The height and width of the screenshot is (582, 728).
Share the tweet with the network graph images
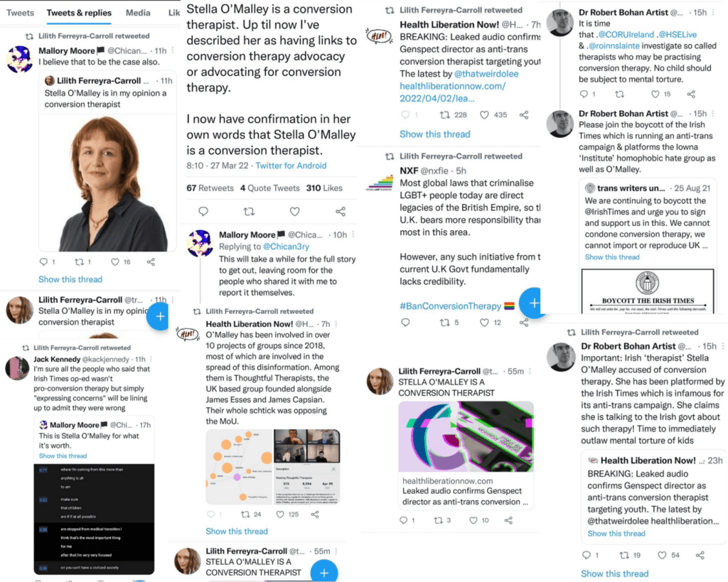click(x=315, y=514)
